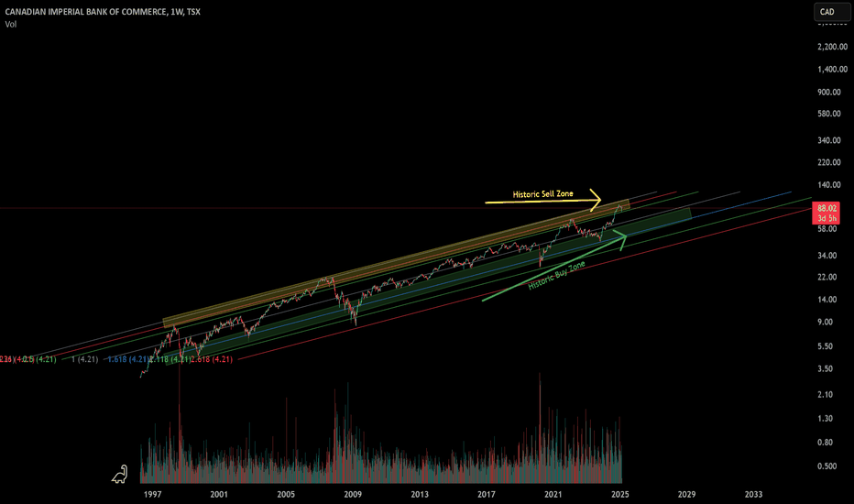Click the 2005 date on time axis

[286, 494]
